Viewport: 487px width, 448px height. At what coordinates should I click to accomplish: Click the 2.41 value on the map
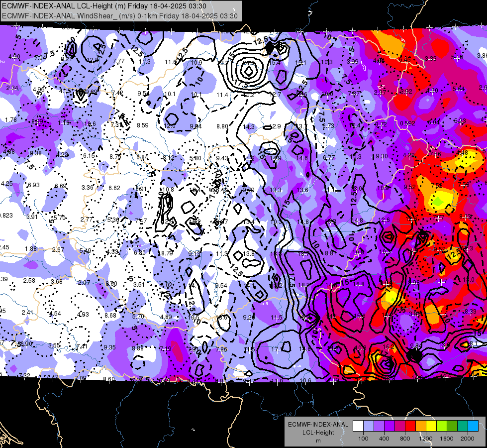point(27,313)
